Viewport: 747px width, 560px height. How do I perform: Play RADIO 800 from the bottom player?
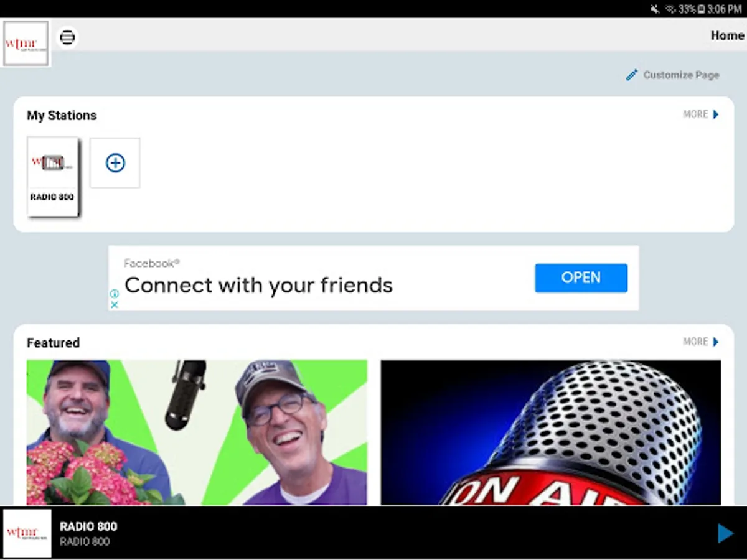(x=725, y=533)
